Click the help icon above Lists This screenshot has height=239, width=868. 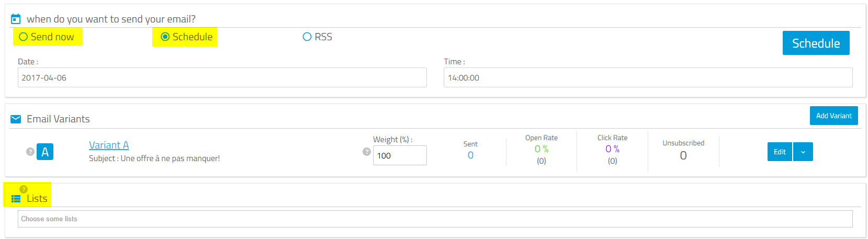tap(24, 189)
